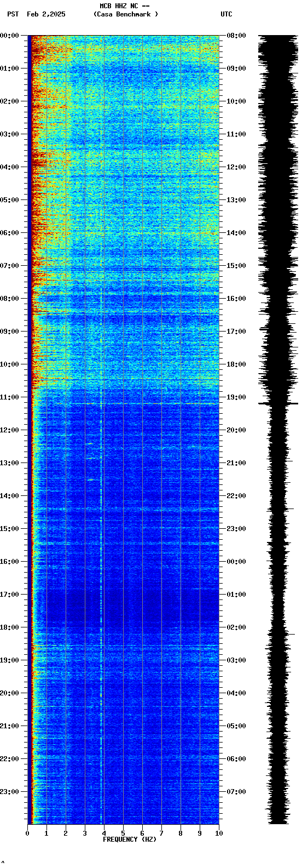
Task: Click the 4 Hz frequency tick label
Action: pos(104,833)
